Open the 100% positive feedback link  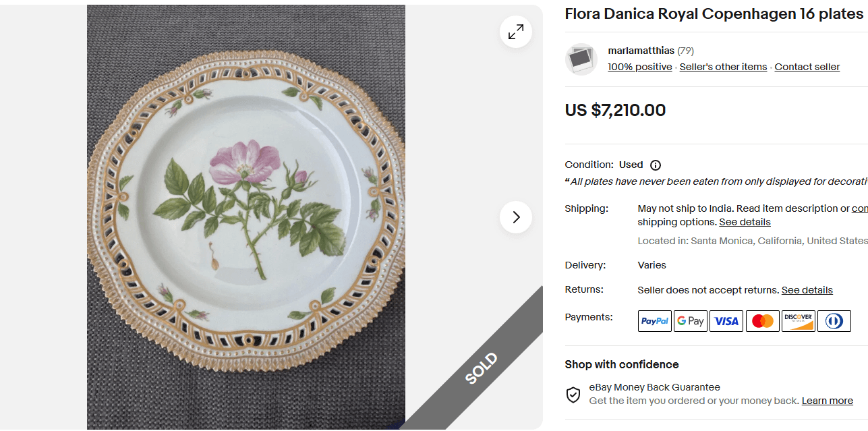tap(639, 67)
